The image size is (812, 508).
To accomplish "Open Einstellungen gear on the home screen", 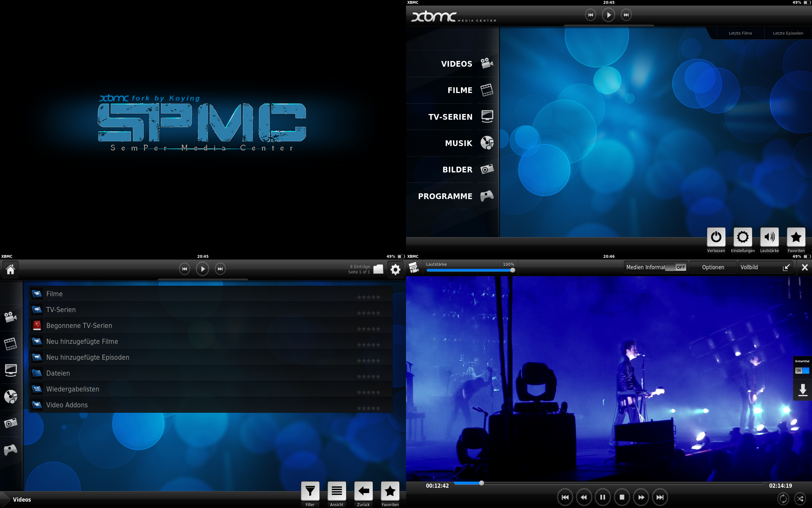I will point(743,237).
